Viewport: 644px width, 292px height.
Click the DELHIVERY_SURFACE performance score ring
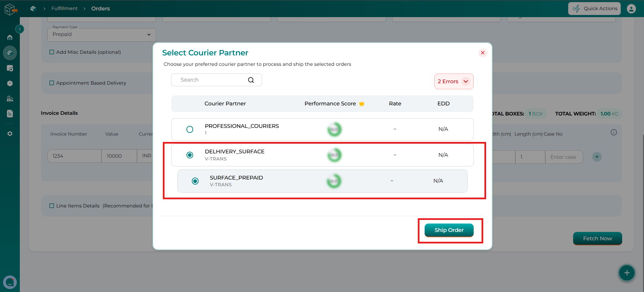[334, 155]
